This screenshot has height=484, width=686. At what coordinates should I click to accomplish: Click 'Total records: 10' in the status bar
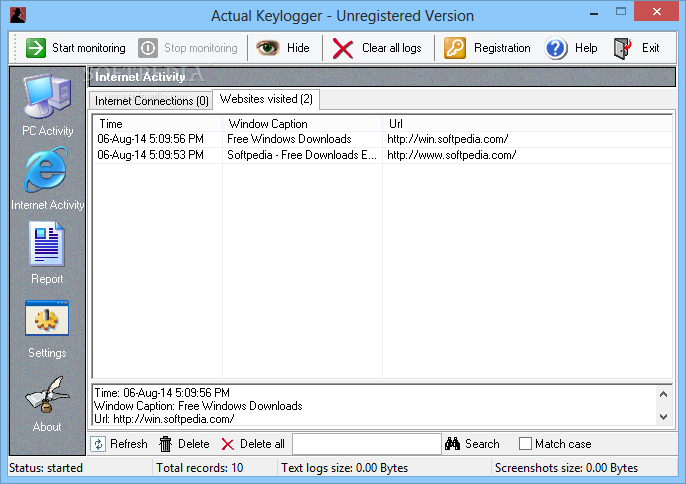(x=200, y=468)
